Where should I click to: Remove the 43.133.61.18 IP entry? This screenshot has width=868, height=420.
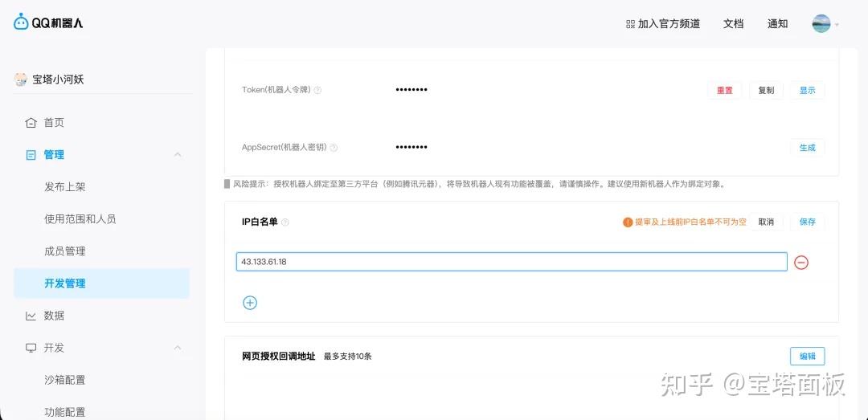tap(801, 263)
